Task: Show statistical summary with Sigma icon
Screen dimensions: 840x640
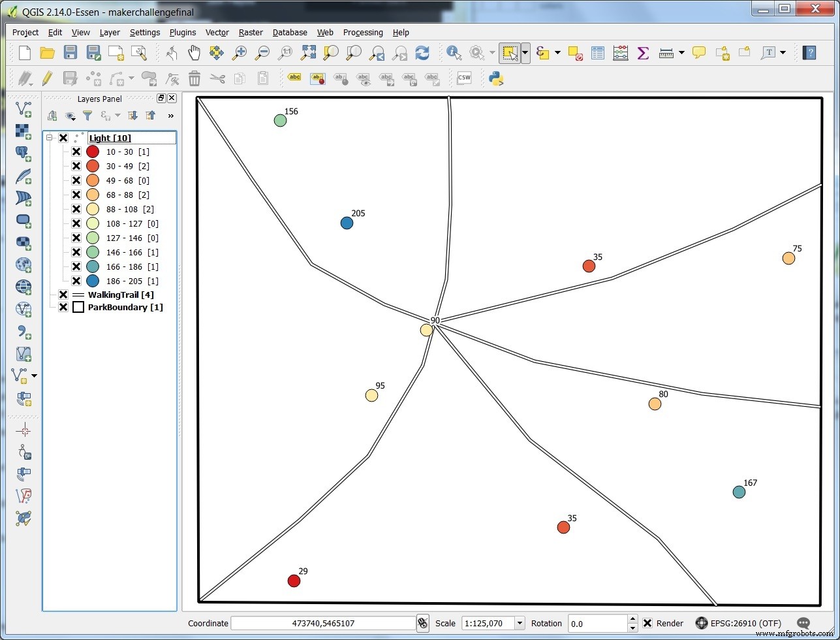Action: [642, 53]
